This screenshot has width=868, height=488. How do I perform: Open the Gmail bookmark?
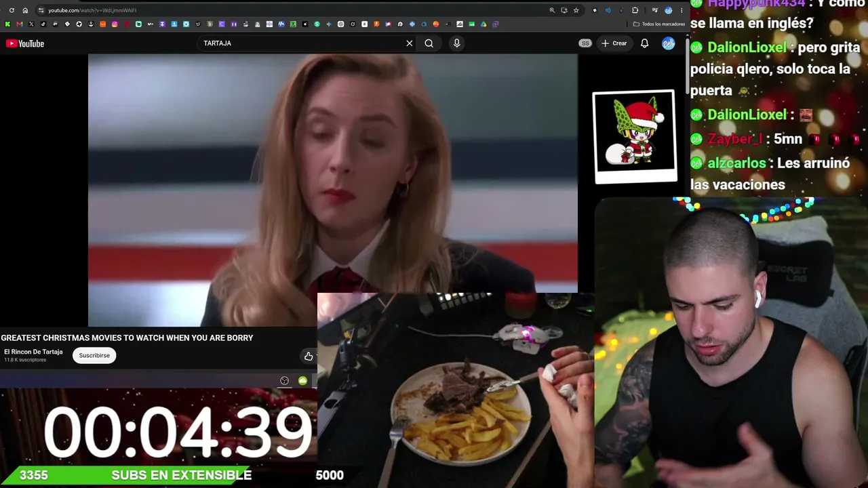click(x=19, y=24)
